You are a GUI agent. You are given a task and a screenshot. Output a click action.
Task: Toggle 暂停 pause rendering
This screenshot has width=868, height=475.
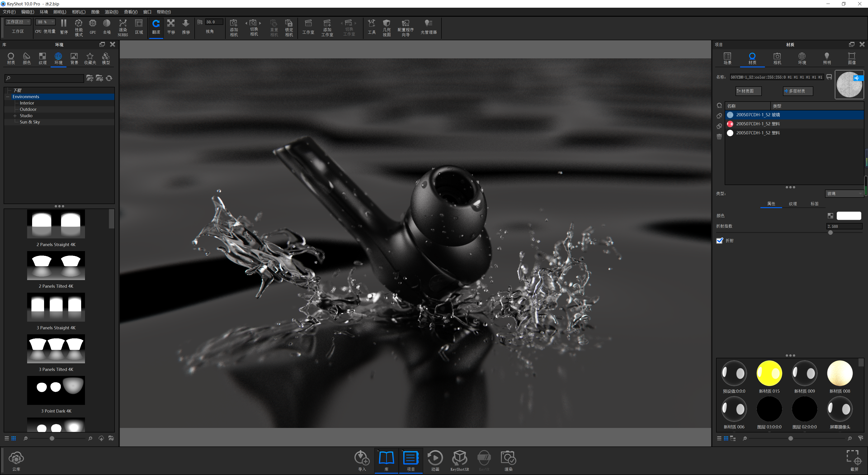coord(64,27)
